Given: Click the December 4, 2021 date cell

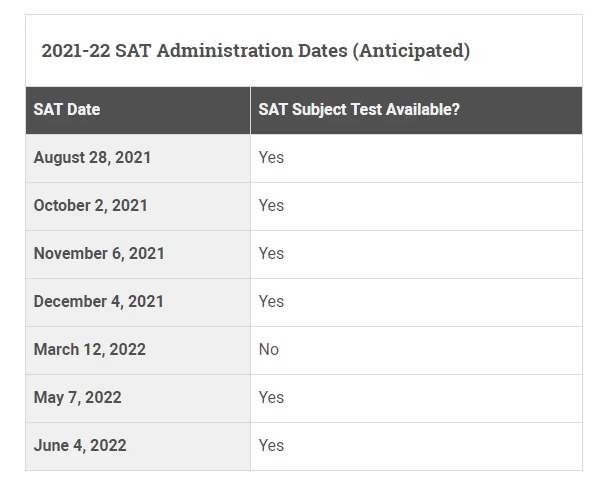Looking at the screenshot, I should click(138, 302).
